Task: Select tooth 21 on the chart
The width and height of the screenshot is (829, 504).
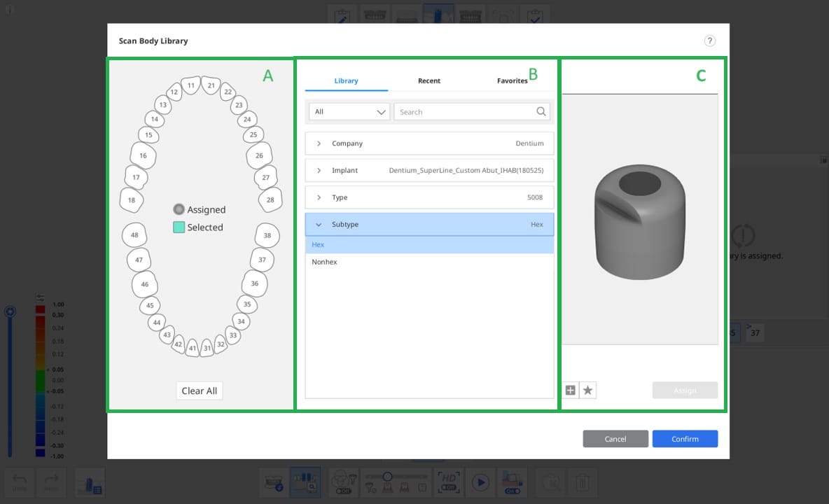Action: tap(211, 85)
